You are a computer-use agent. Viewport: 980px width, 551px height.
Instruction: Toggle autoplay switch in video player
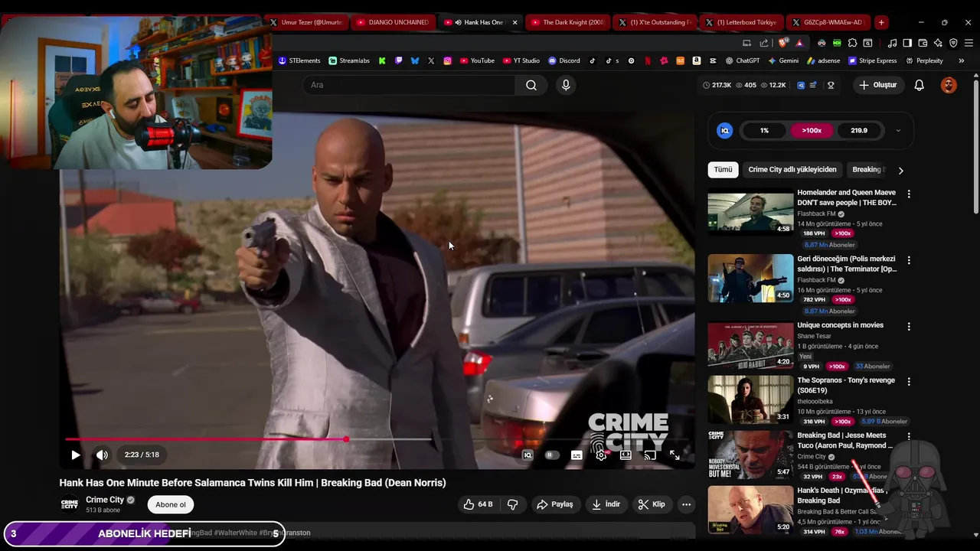tap(551, 455)
